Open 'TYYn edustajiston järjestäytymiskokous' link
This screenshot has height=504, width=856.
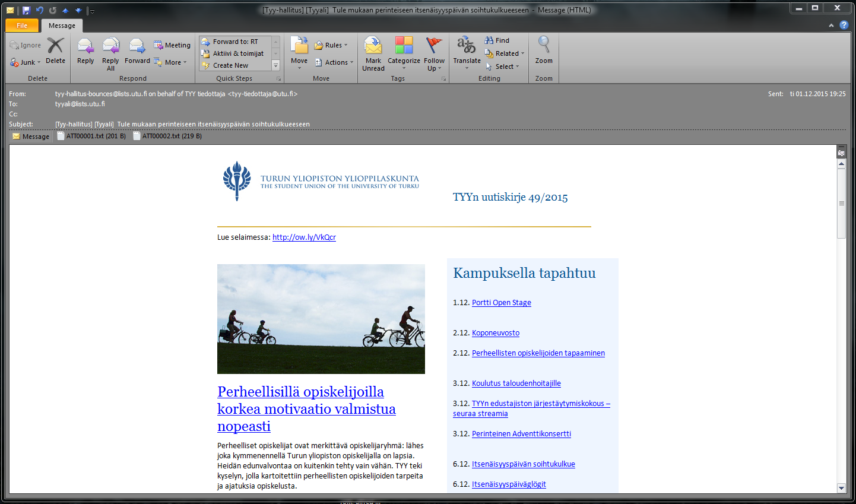(x=541, y=404)
